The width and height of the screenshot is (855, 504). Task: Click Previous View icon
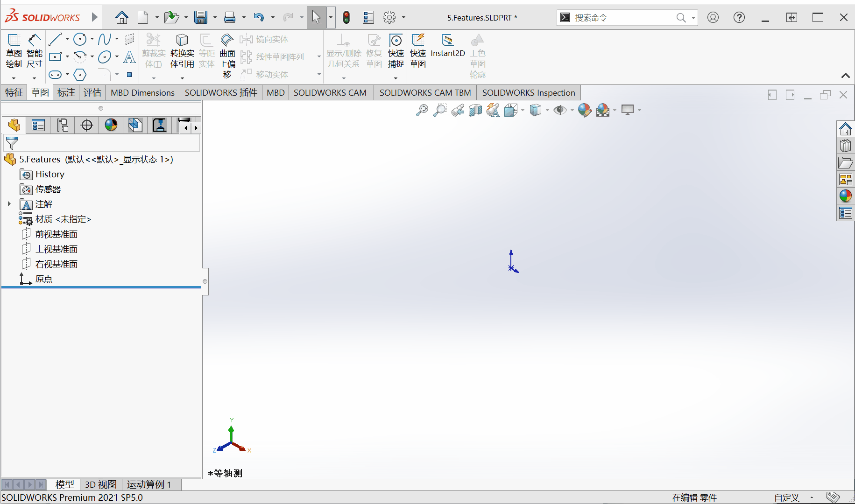[x=458, y=110]
